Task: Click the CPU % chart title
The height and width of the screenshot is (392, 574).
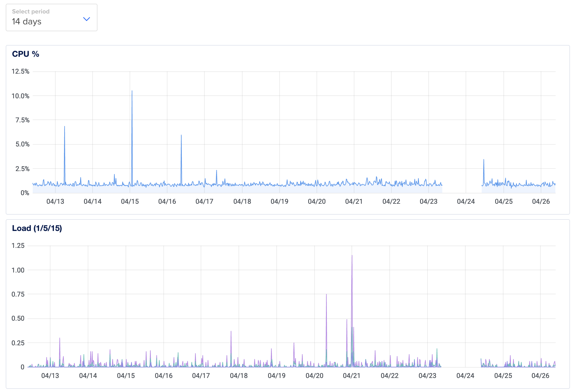Action: pyautogui.click(x=26, y=54)
